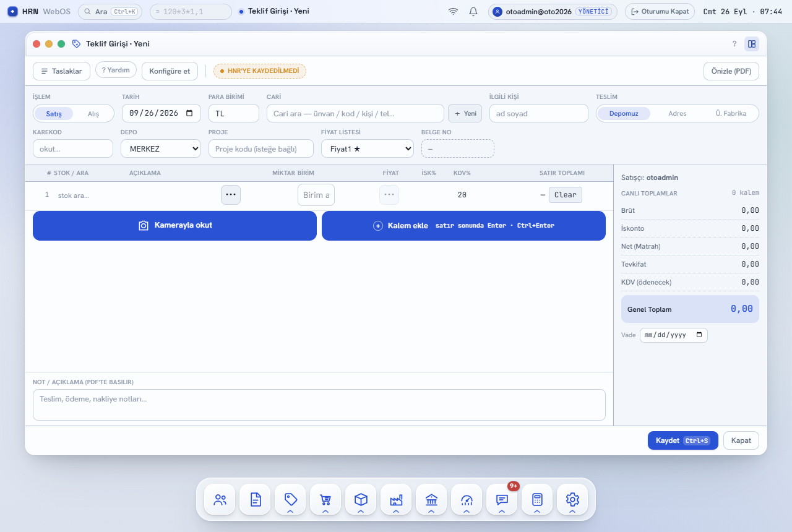Click the Wi-Fi status icon
Image resolution: width=792 pixels, height=532 pixels.
click(x=454, y=11)
